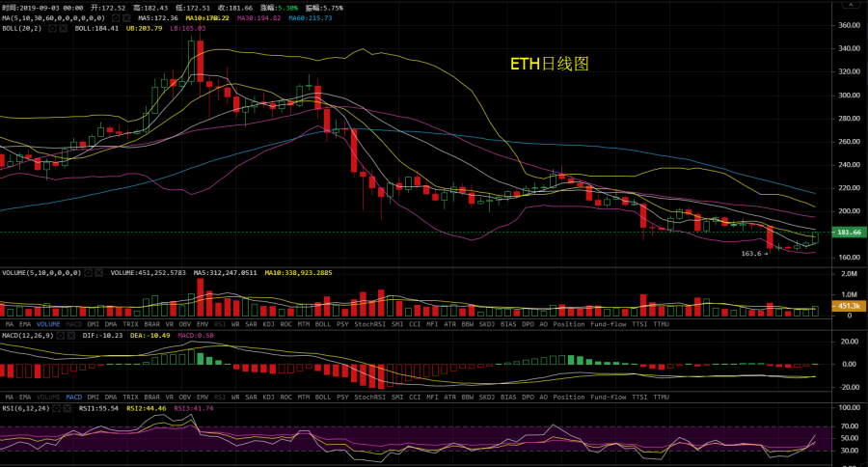Click the MA30:194.82 legend value
This screenshot has height=467, width=868.
coord(259,18)
